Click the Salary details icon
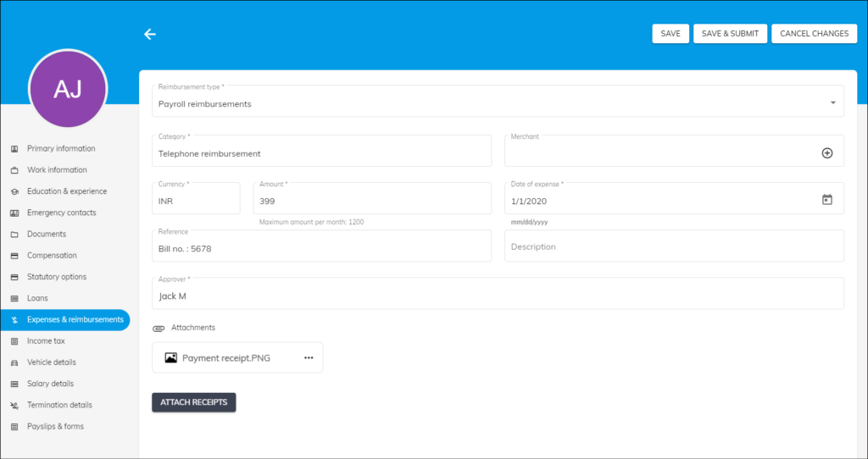Viewport: 868px width, 459px height. 14,384
